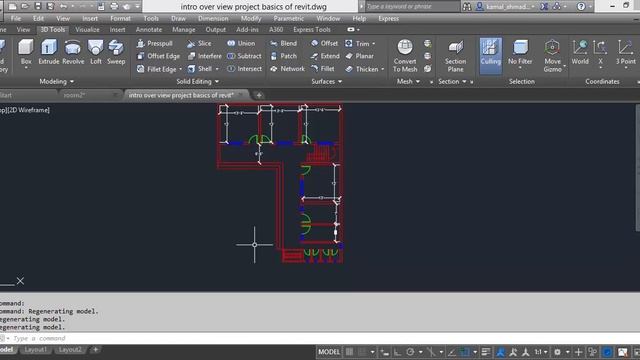This screenshot has height=360, width=640.
Task: Create a Section Plane
Action: tap(456, 56)
